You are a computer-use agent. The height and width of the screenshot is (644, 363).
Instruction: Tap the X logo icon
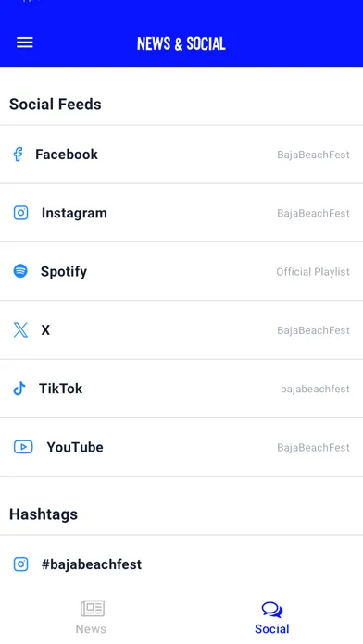click(20, 329)
